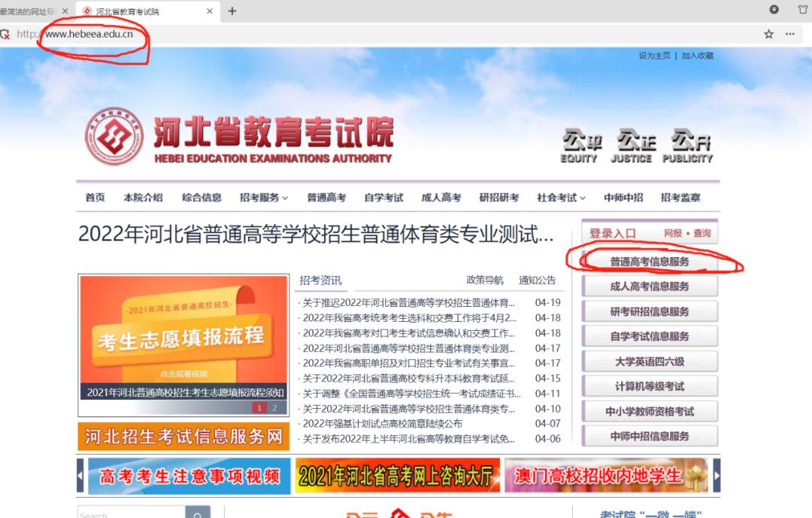The image size is (812, 518).
Task: Click the site security shield icon in address bar
Action: tap(7, 35)
